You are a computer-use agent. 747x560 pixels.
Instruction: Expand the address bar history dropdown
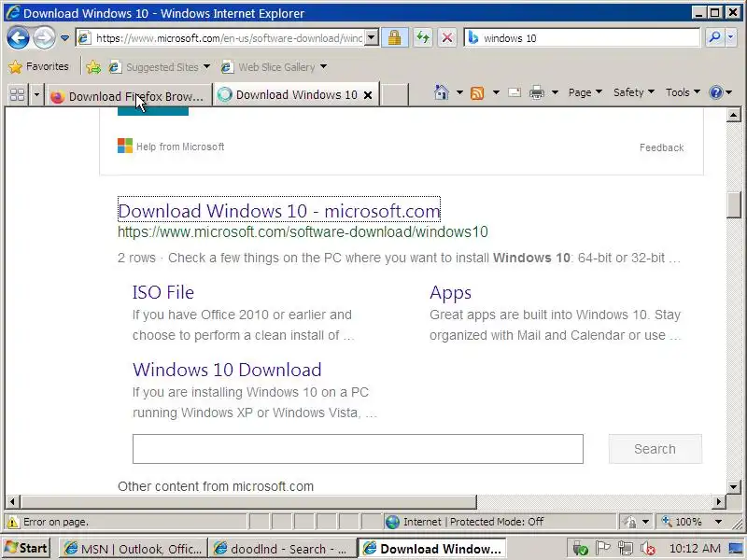point(371,37)
